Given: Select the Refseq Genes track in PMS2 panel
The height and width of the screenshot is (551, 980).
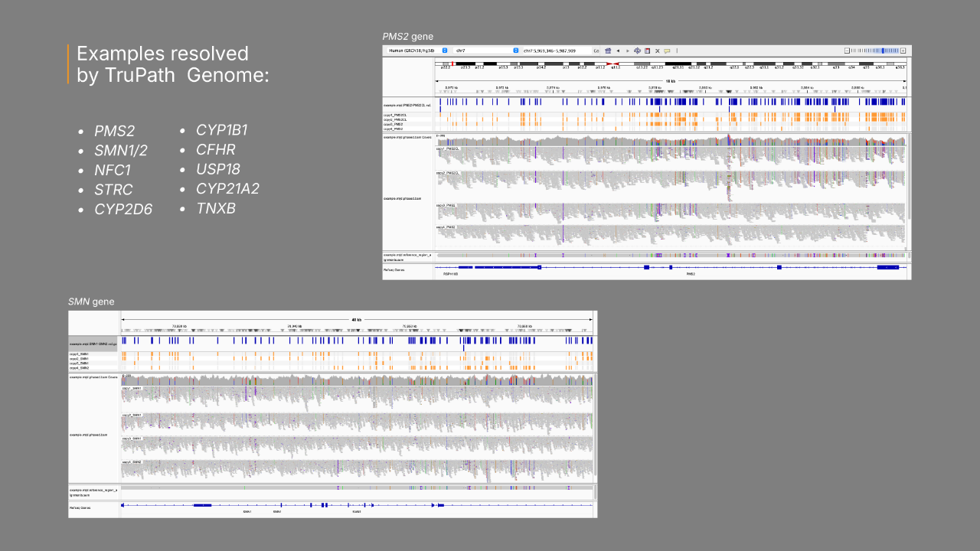Looking at the screenshot, I should 394,269.
